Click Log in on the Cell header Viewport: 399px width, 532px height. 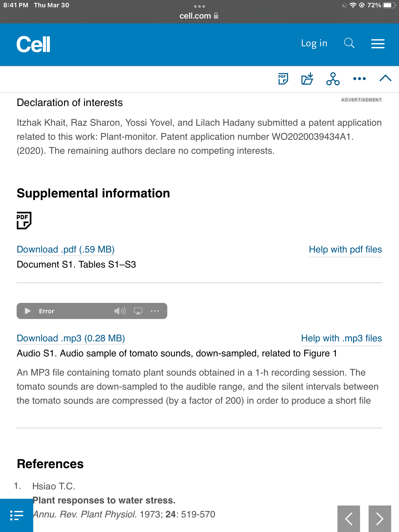314,43
